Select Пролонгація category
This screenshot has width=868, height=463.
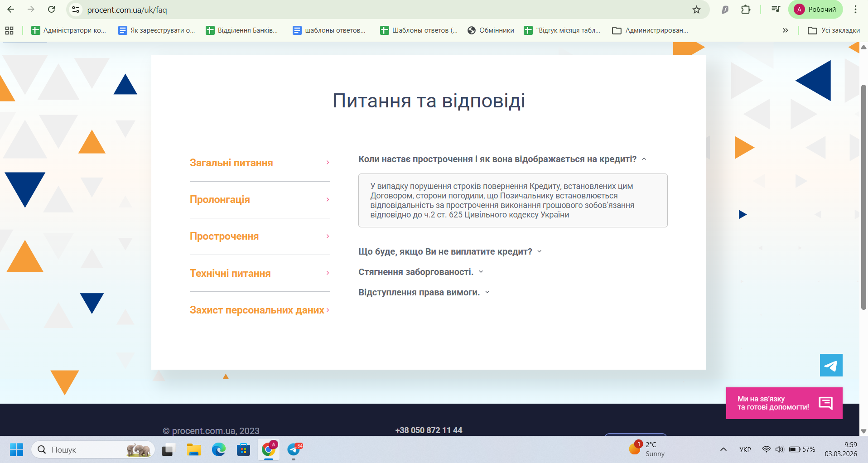(220, 200)
